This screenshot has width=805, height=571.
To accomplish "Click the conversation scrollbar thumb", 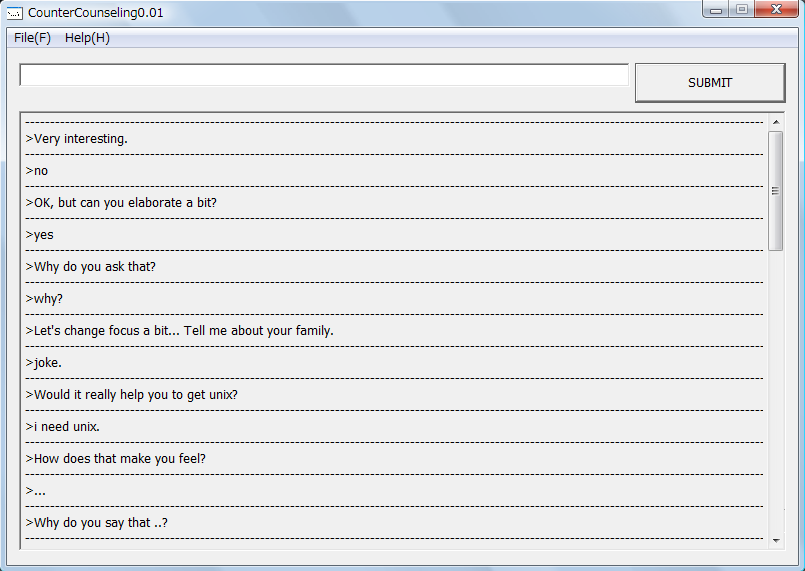I will [x=776, y=190].
